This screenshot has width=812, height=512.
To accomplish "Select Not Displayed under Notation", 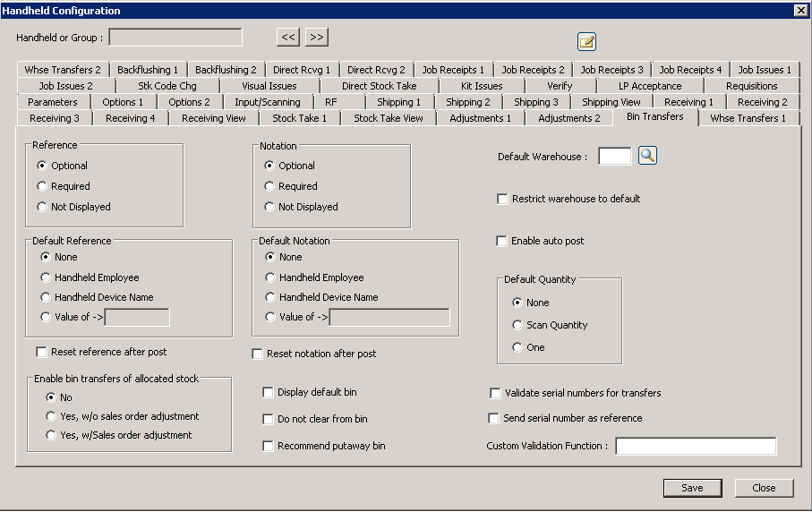I will click(x=269, y=207).
